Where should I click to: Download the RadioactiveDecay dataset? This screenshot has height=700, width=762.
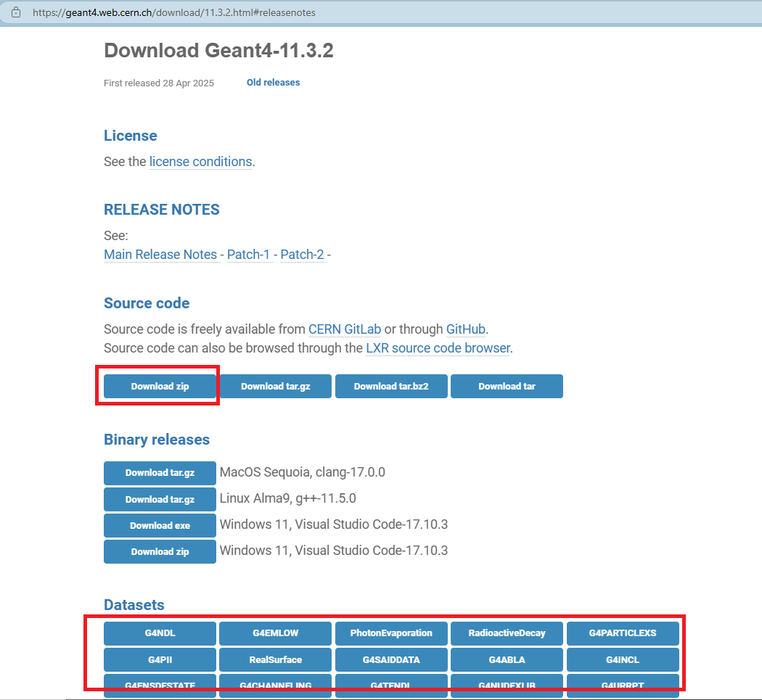507,633
